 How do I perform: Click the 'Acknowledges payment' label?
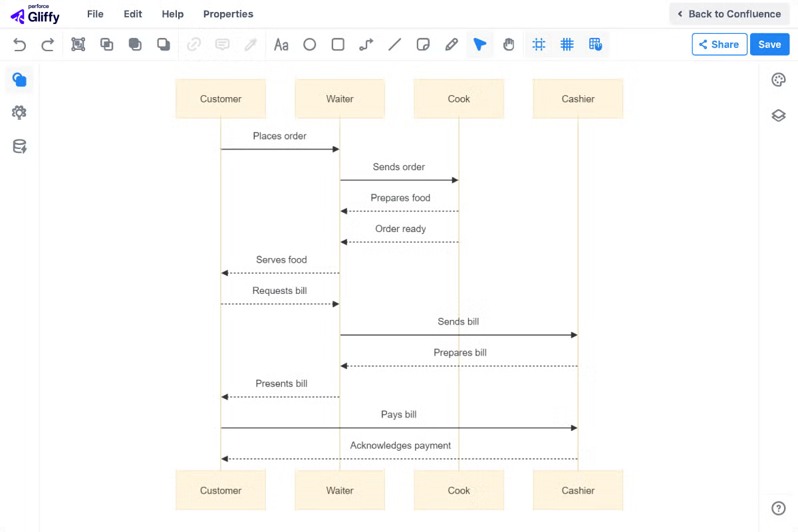click(400, 446)
